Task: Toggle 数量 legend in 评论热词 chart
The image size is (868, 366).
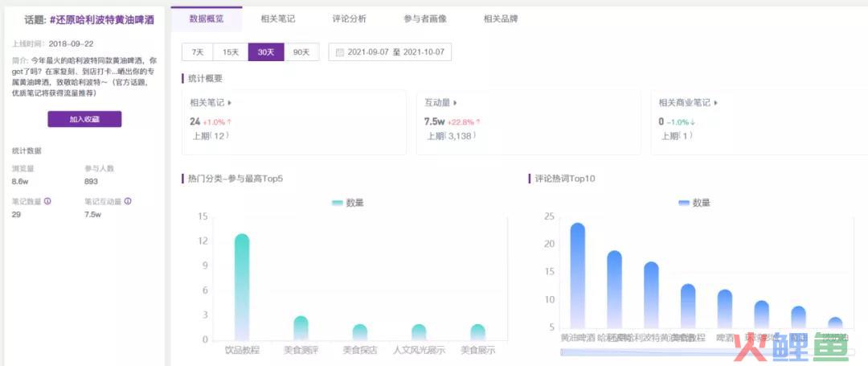Action: coord(694,204)
